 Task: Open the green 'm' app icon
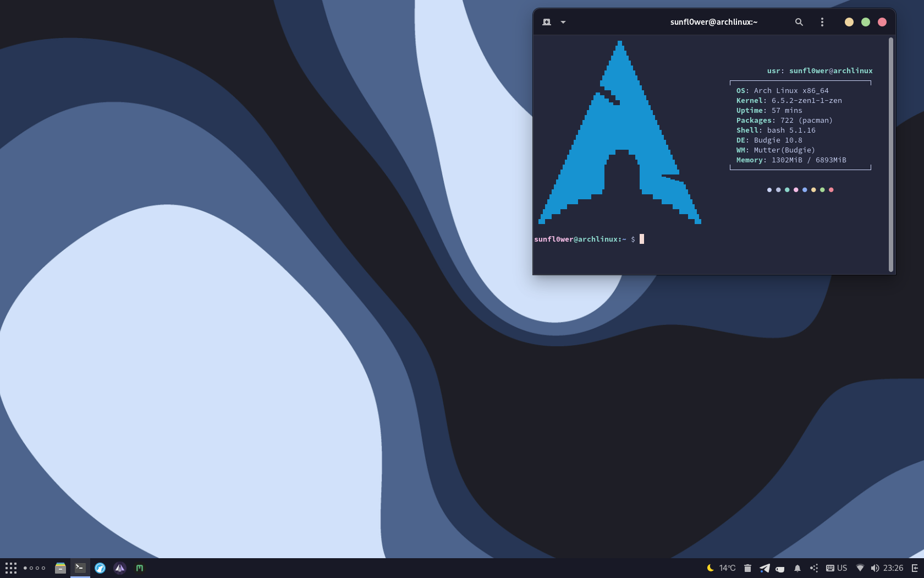140,568
